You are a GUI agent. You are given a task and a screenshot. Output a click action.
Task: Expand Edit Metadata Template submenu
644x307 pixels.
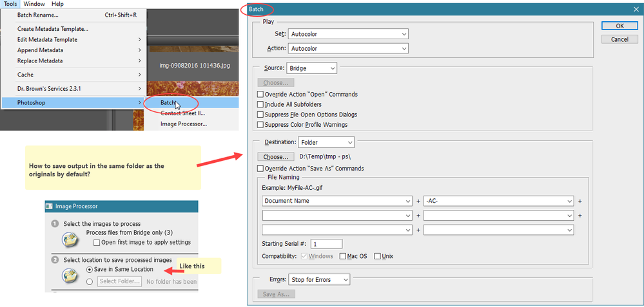click(73, 40)
